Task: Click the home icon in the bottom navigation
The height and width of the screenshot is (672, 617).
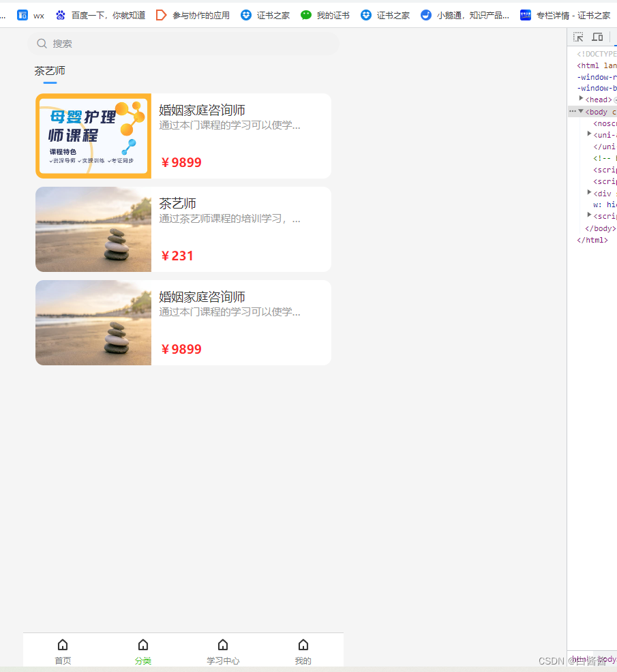Action: [63, 645]
